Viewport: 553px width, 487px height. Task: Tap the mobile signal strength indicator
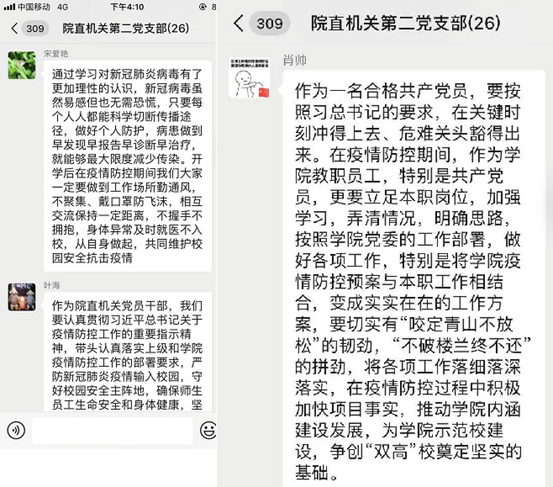10,7
